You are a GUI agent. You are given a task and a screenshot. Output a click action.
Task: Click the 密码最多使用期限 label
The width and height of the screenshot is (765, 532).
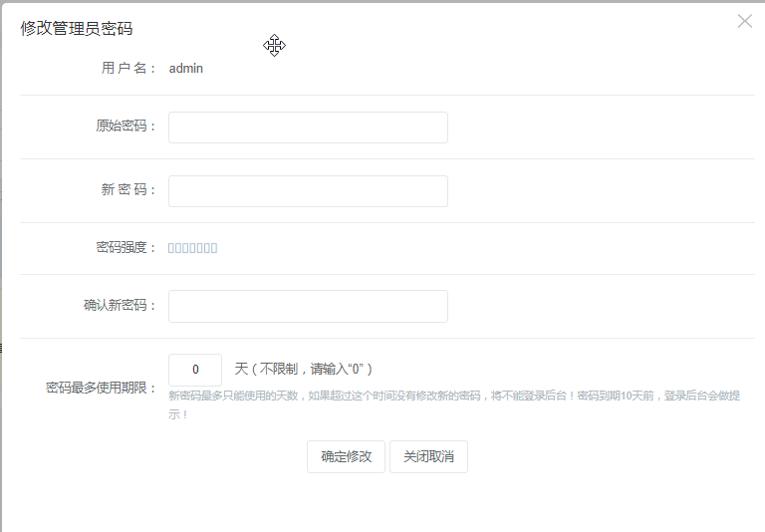pyautogui.click(x=101, y=388)
